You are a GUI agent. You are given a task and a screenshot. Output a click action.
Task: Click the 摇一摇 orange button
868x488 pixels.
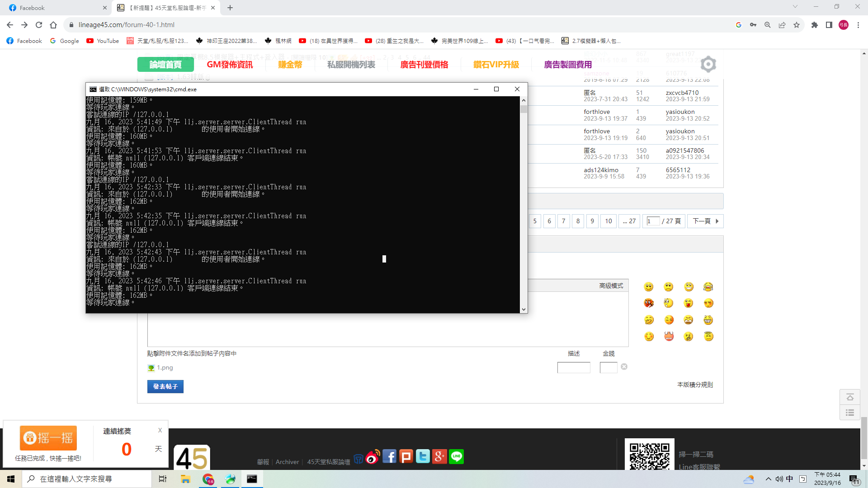(x=48, y=438)
